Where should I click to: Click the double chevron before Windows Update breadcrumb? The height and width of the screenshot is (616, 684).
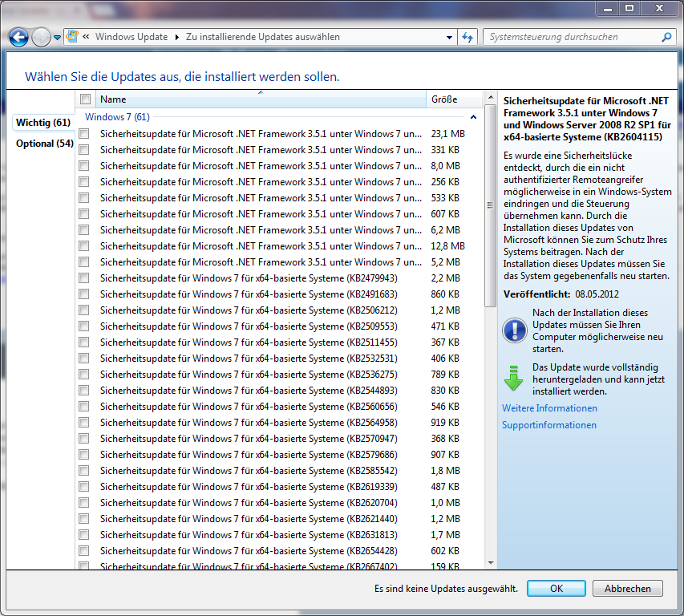point(86,37)
